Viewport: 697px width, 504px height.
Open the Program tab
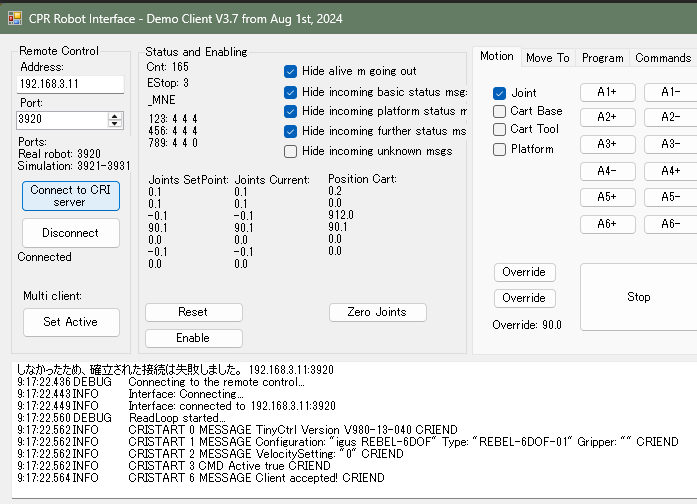pos(603,58)
